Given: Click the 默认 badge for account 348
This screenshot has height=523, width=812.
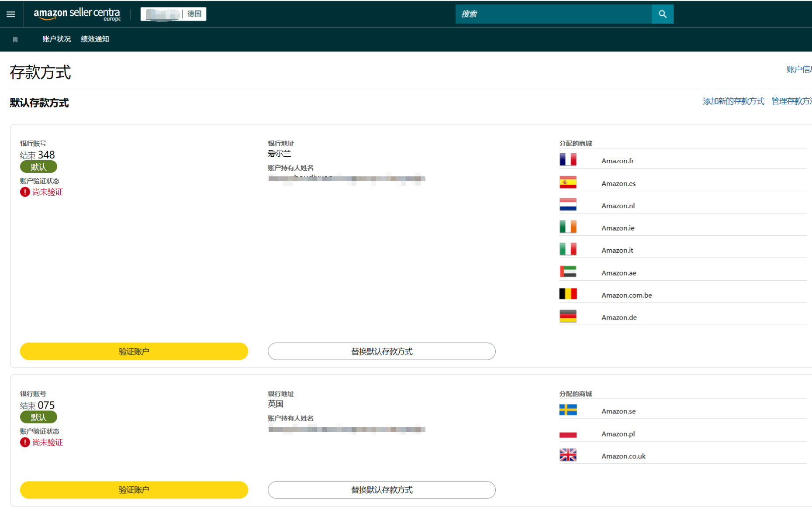Looking at the screenshot, I should pos(38,167).
